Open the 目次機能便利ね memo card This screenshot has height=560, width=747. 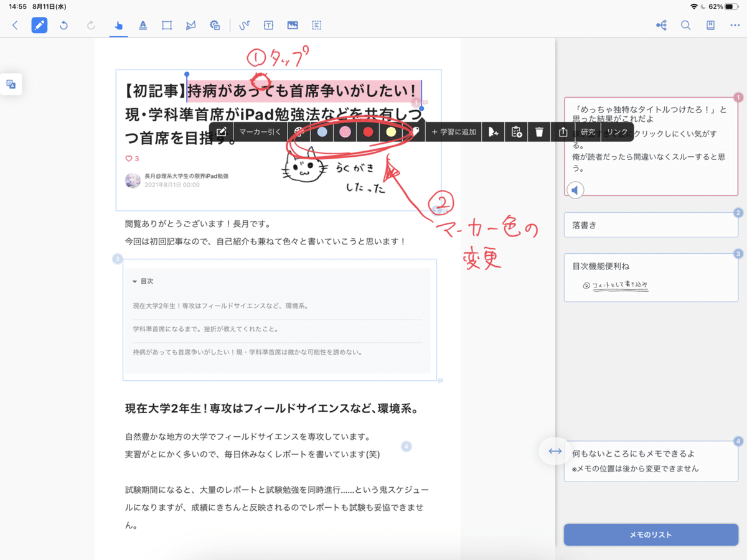(x=651, y=278)
